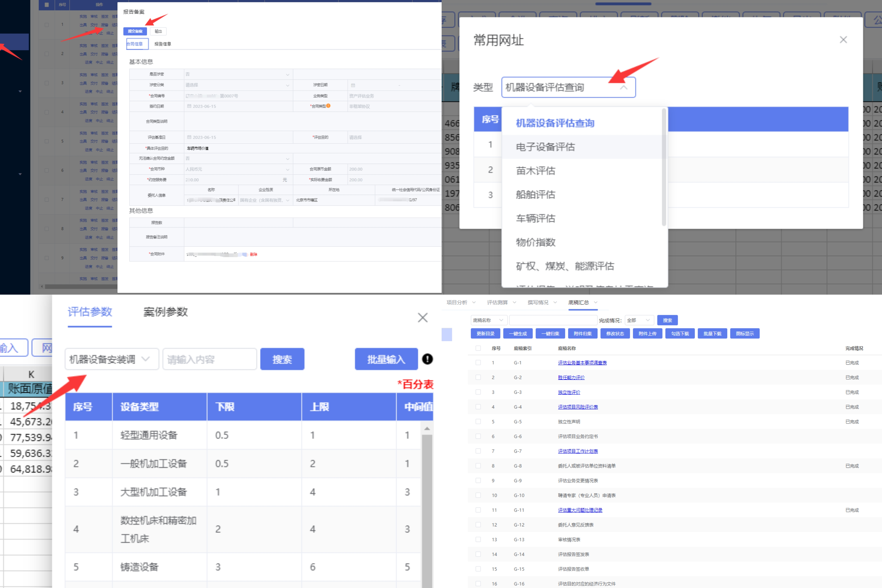
Task: Tick the checkbox for 底稿 row G-10
Action: pos(478,495)
